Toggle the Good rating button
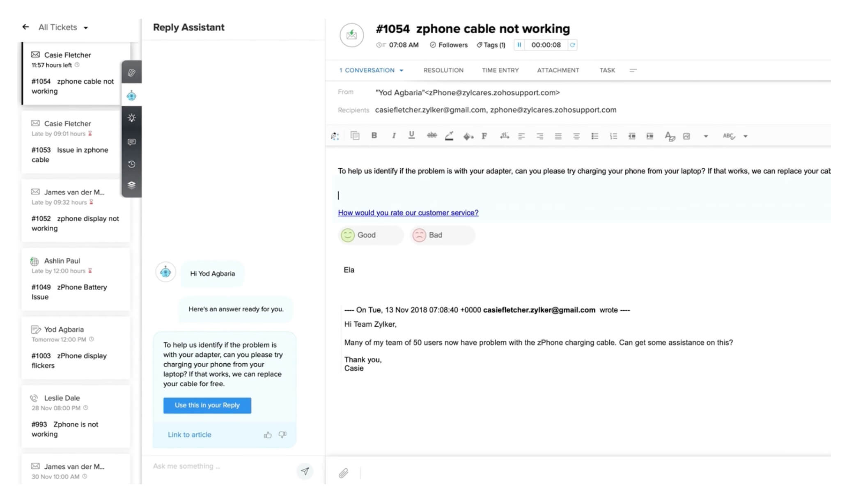The image size is (849, 504). [x=370, y=235]
